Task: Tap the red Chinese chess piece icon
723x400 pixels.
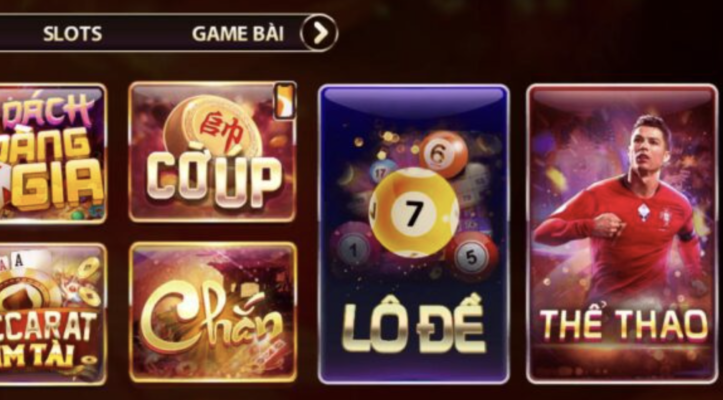Action: tap(213, 127)
